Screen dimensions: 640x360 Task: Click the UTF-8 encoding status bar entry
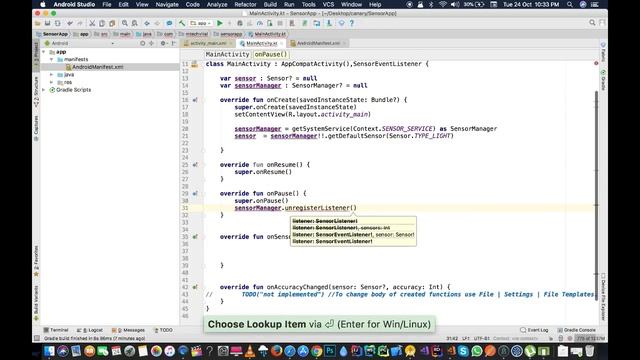pyautogui.click(x=482, y=338)
